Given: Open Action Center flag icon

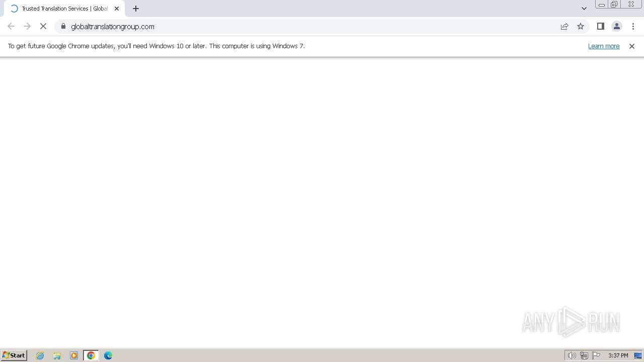Looking at the screenshot, I should [596, 355].
